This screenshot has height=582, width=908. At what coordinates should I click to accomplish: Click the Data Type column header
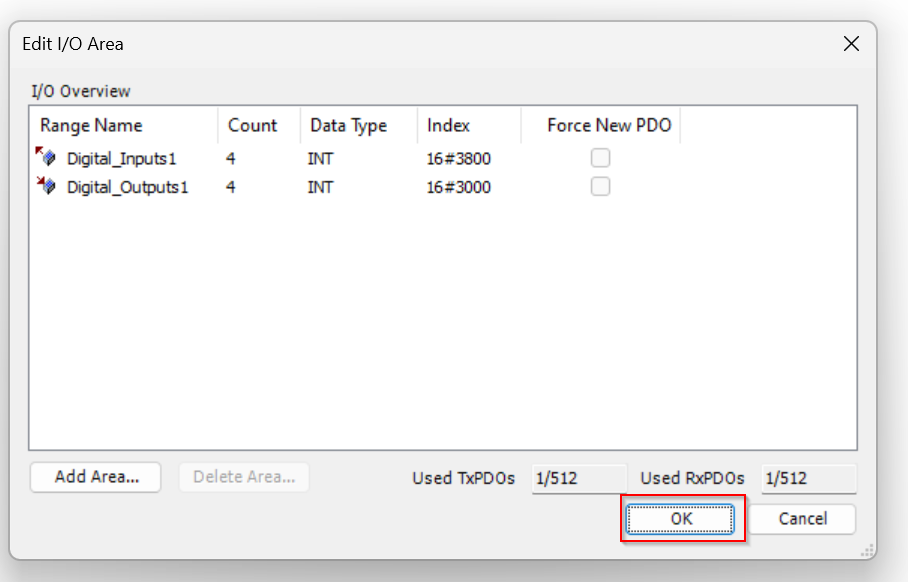pos(359,125)
